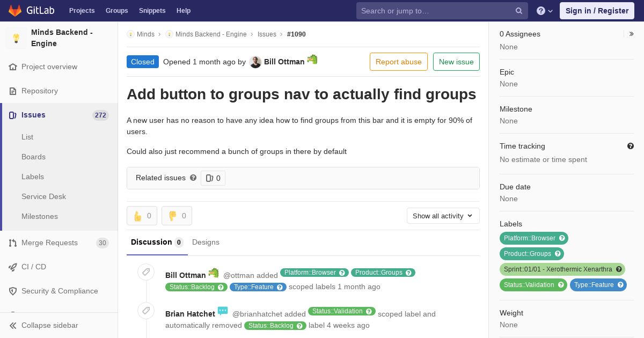Open the Help question mark menu
Viewport: 644px width, 338px height.
tap(545, 11)
